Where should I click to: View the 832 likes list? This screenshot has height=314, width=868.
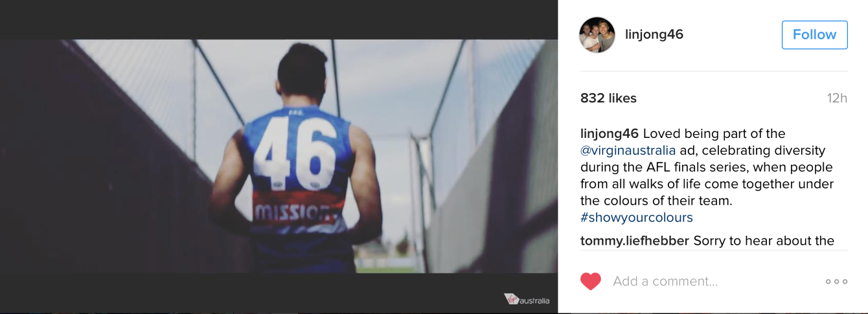point(608,98)
